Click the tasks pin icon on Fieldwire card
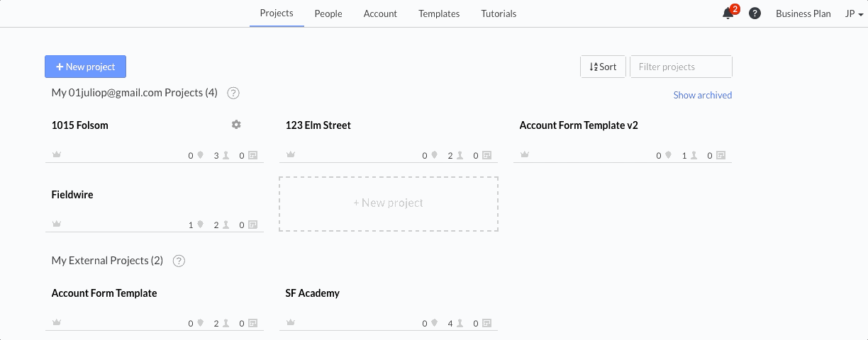The width and height of the screenshot is (868, 340). [x=200, y=225]
